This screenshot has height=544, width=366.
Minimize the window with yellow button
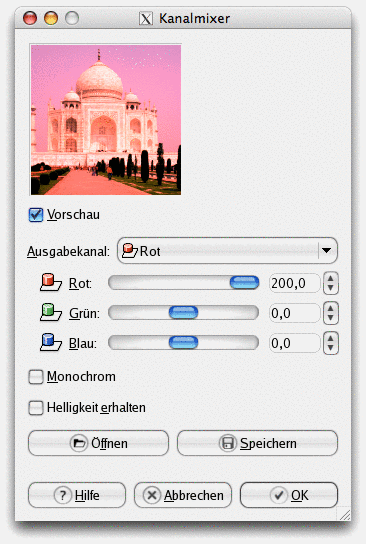tap(51, 18)
